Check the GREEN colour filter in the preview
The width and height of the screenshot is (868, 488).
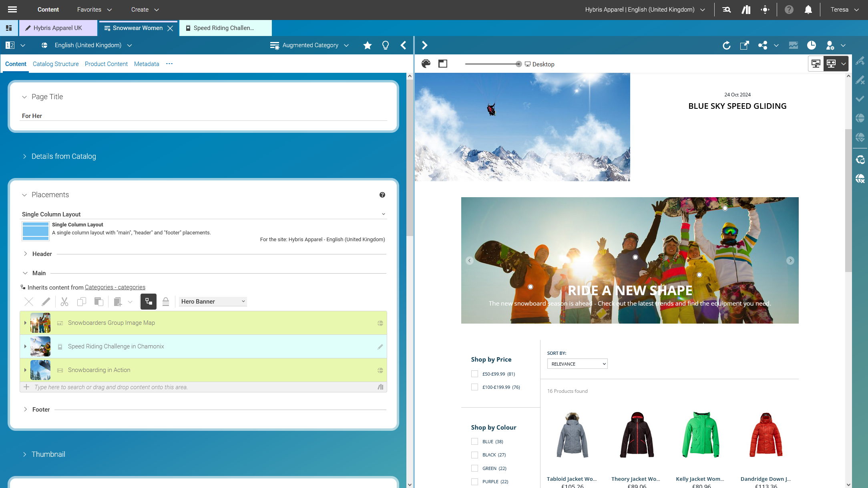tap(475, 468)
